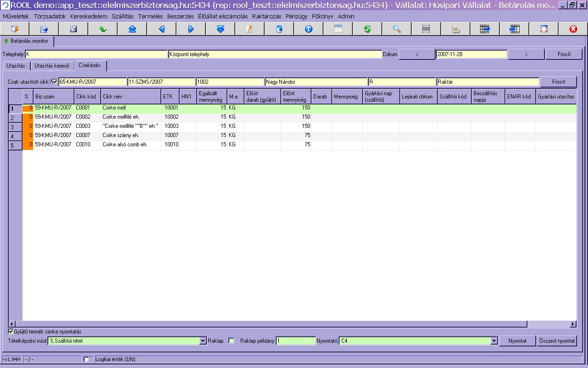588x368 pixels.
Task: Click the floppy disk save icon
Action: tap(73, 29)
